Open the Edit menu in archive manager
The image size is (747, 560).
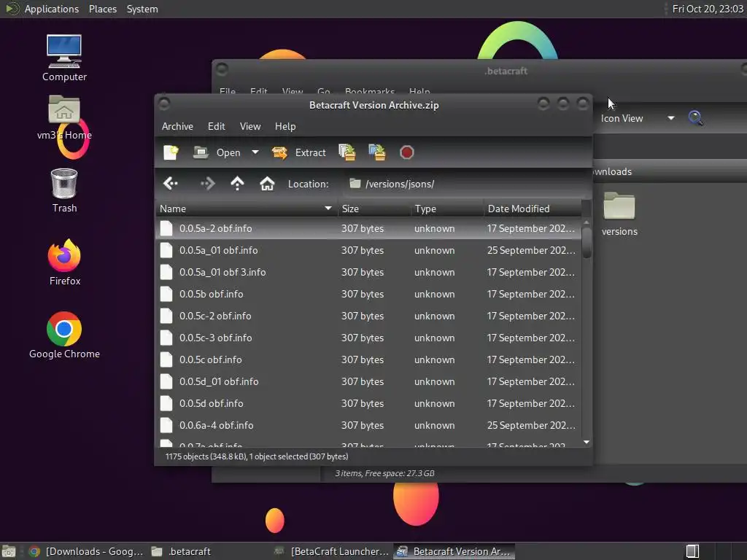(x=216, y=126)
